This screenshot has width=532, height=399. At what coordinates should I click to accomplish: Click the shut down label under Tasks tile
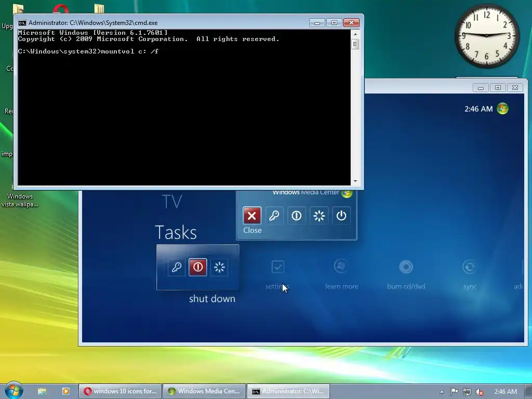click(x=212, y=299)
